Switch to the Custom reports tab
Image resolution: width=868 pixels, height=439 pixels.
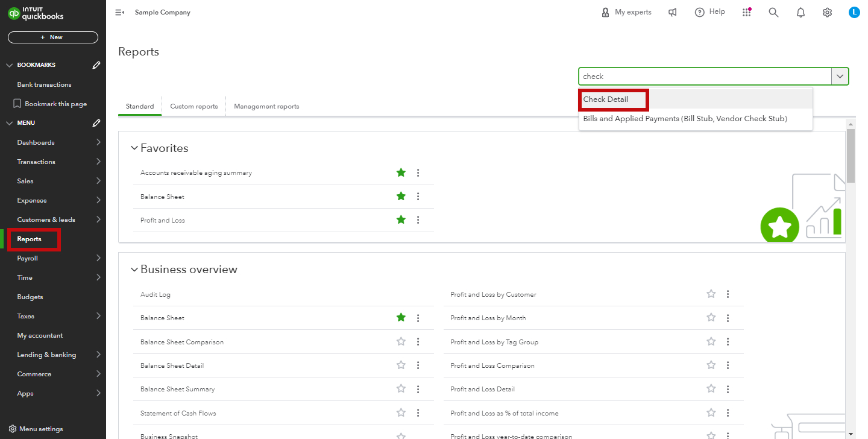(194, 106)
